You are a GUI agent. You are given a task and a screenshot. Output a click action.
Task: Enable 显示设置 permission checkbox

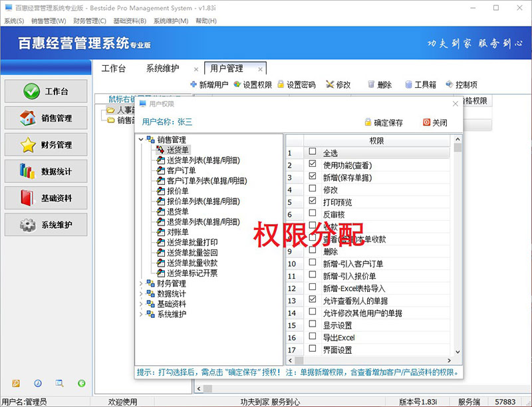tap(313, 324)
